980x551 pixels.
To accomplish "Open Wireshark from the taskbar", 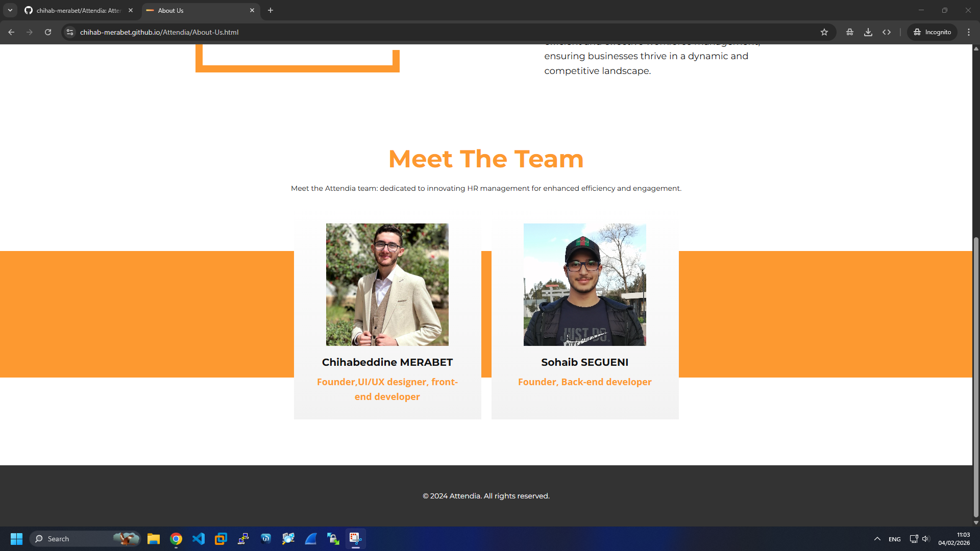I will tap(311, 539).
